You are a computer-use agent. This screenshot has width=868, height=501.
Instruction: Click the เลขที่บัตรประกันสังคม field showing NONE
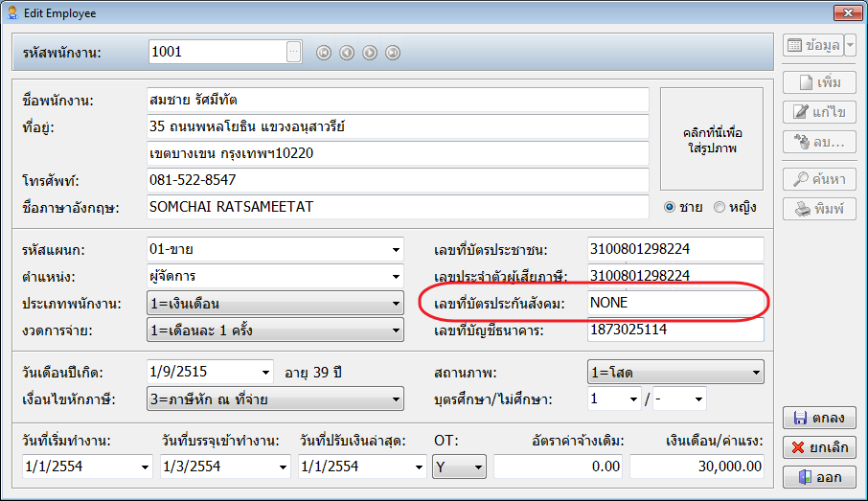click(x=674, y=304)
